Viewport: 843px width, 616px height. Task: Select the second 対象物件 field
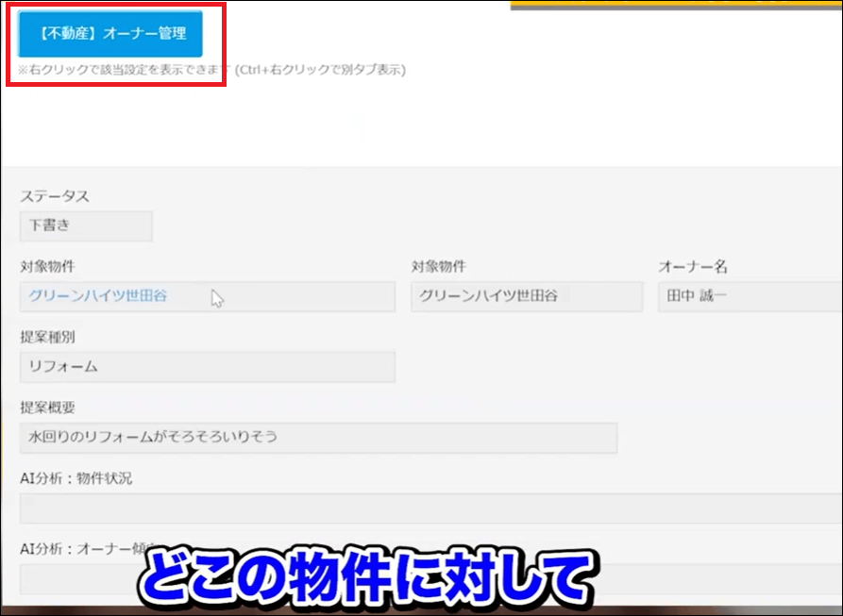[525, 296]
